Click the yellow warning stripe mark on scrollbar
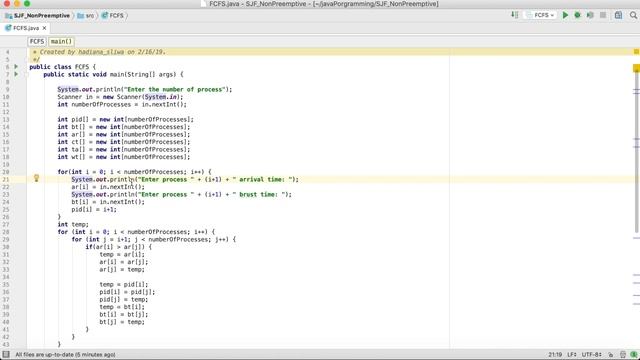 pyautogui.click(x=636, y=68)
